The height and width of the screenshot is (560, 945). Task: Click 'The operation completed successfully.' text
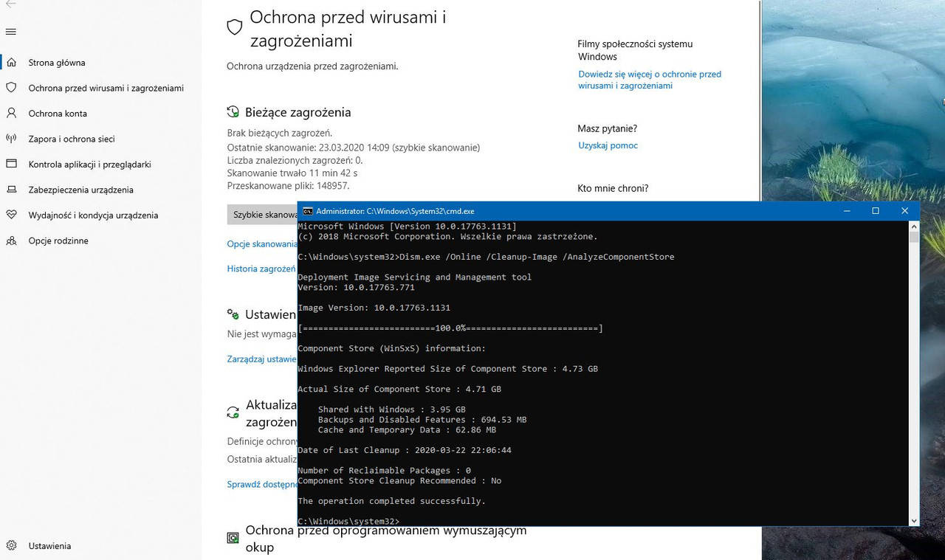tap(391, 501)
